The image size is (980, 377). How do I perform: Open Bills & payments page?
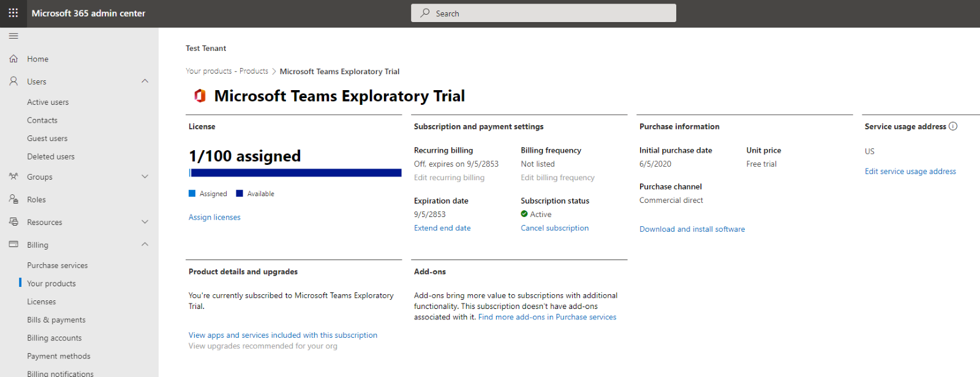[56, 320]
